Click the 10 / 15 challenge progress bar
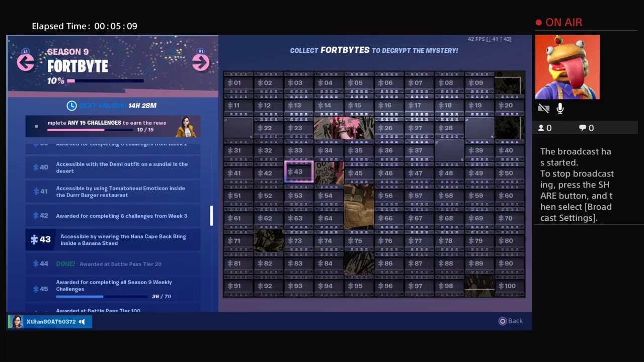 pos(90,130)
